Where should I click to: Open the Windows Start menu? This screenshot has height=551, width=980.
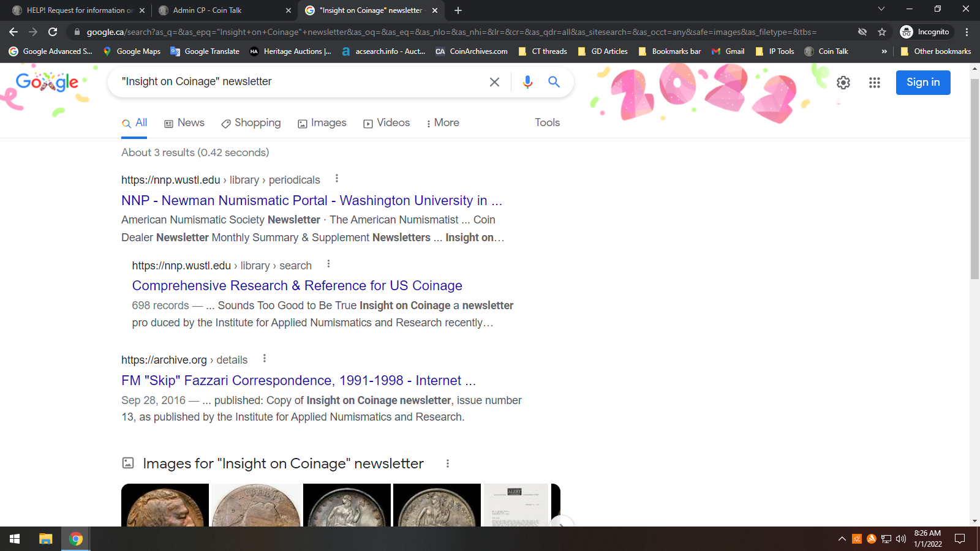(15, 539)
